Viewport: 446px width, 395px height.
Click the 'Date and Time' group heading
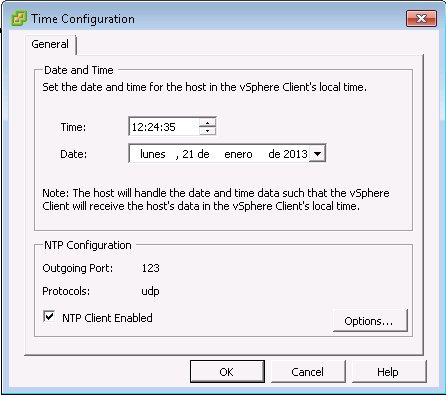[x=79, y=70]
